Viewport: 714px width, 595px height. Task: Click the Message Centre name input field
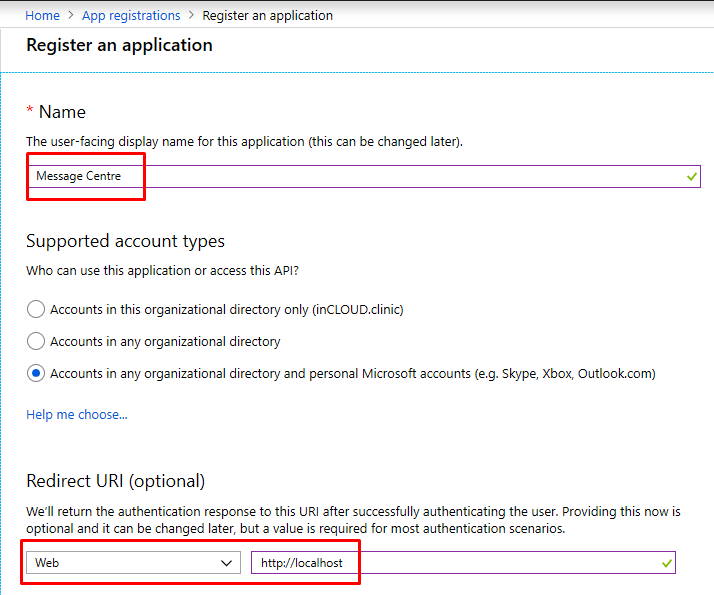tap(363, 176)
